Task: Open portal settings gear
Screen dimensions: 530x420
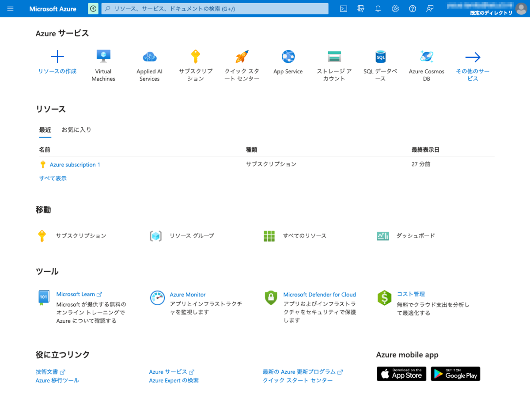Action: (395, 8)
